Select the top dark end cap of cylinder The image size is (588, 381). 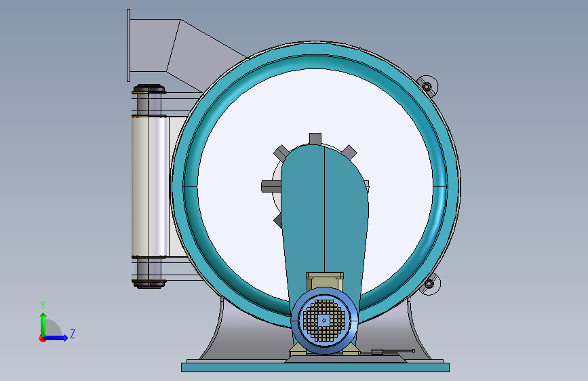click(149, 89)
